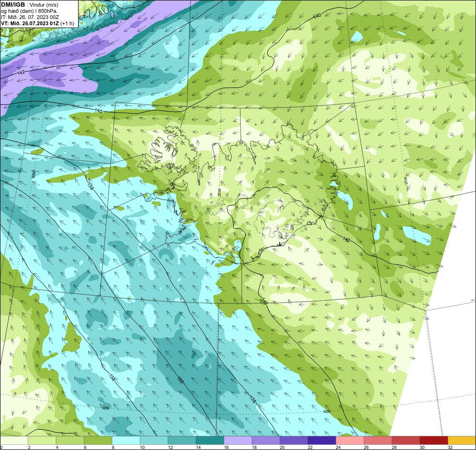Choose the darker green swatch between 6 and 8
476x450 pixels.
(98, 440)
